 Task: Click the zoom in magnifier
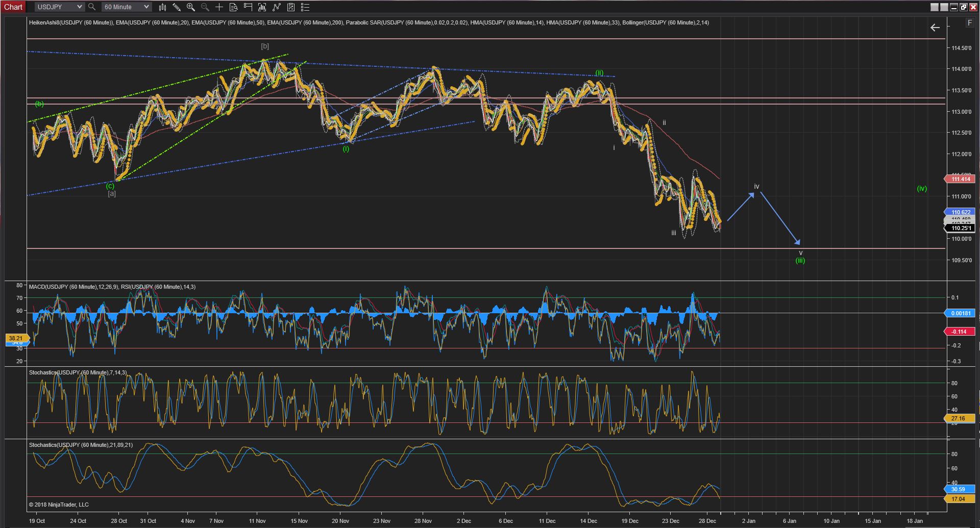190,7
